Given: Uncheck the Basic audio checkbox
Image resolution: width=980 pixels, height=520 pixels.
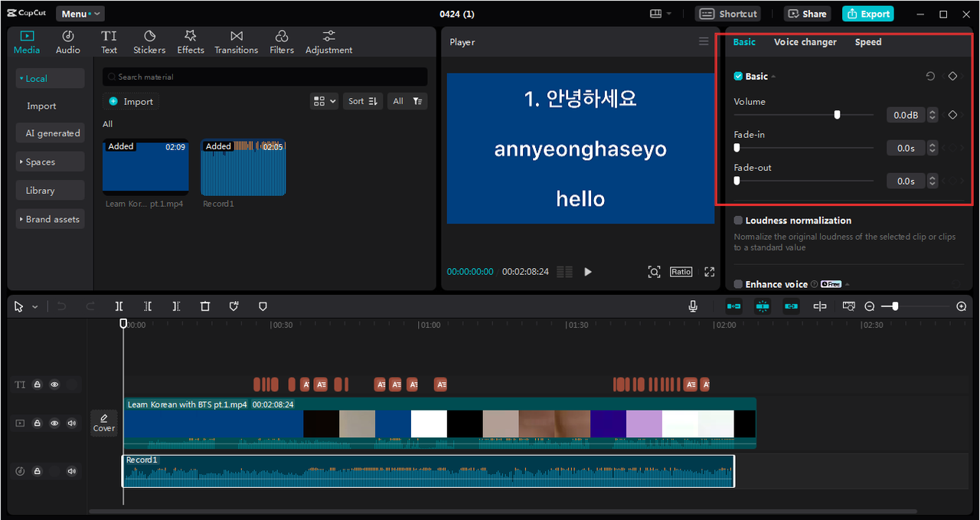Looking at the screenshot, I should (738, 77).
